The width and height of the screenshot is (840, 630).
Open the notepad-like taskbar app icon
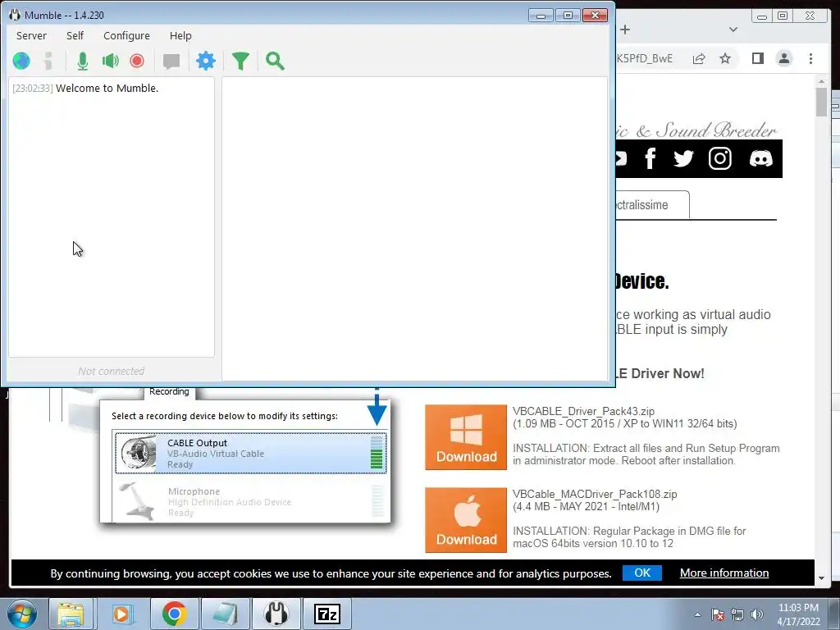tap(225, 614)
